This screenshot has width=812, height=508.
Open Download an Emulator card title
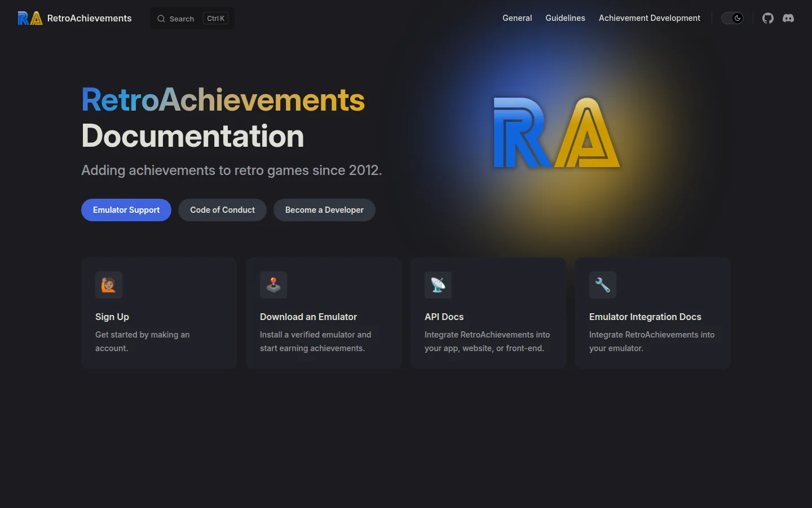pos(308,317)
